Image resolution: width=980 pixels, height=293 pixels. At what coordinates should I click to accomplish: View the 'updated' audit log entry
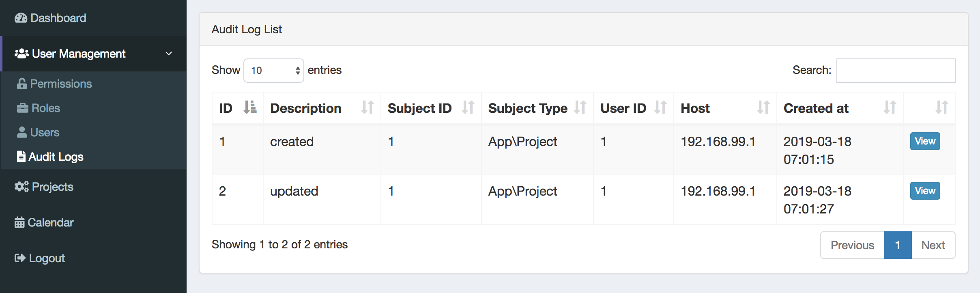click(925, 191)
